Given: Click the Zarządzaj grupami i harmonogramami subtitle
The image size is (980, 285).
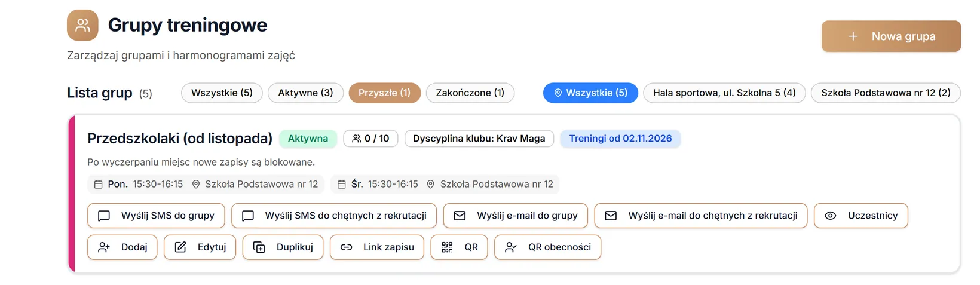Looking at the screenshot, I should pos(181,56).
